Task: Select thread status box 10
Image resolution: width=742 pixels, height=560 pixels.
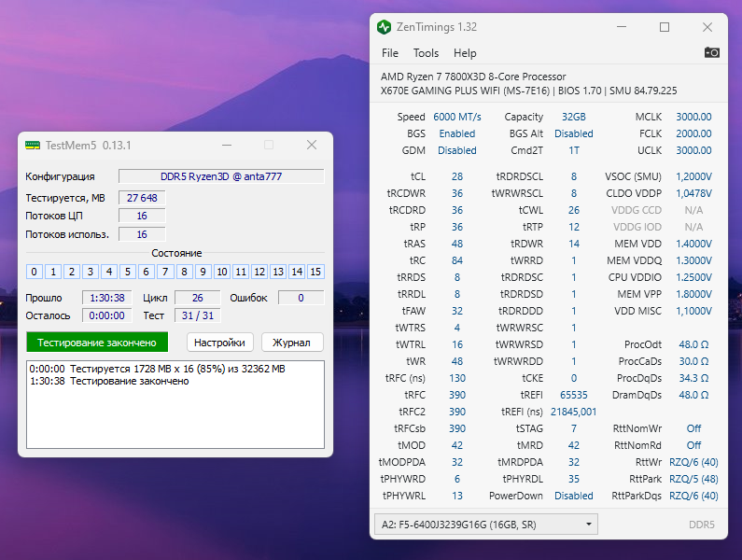Action: 221,272
